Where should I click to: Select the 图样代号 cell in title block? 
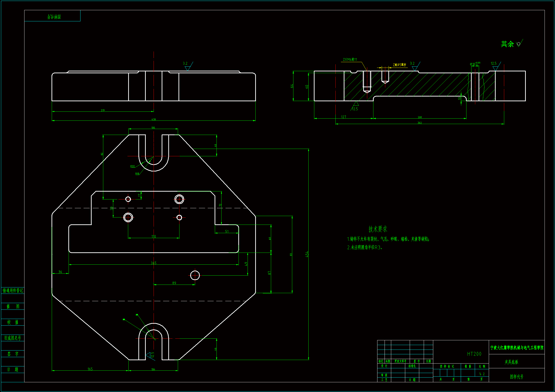click(x=517, y=377)
